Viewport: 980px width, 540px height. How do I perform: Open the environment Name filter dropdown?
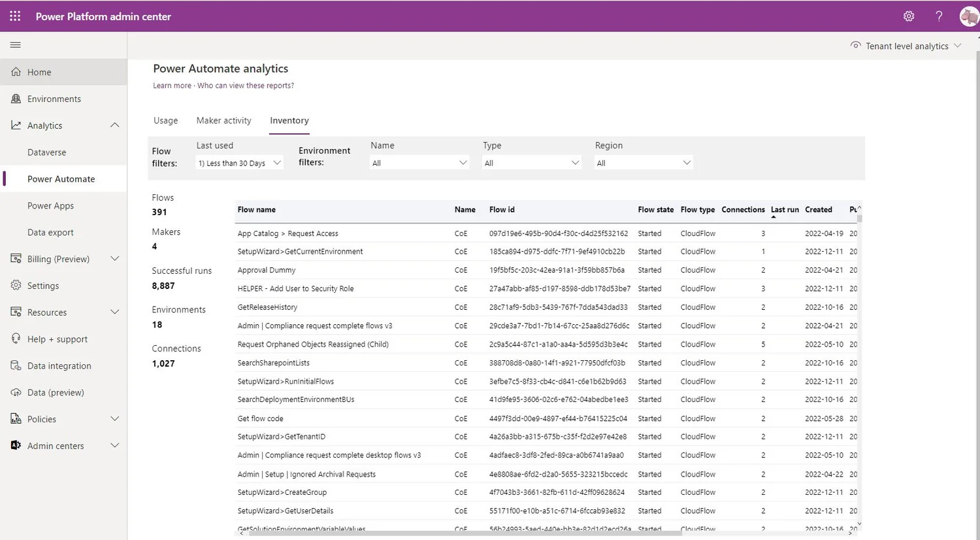pyautogui.click(x=419, y=163)
